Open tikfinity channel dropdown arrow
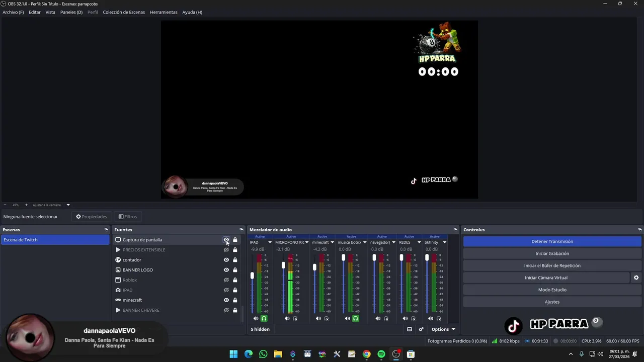Image resolution: width=644 pixels, height=362 pixels. pyautogui.click(x=444, y=242)
